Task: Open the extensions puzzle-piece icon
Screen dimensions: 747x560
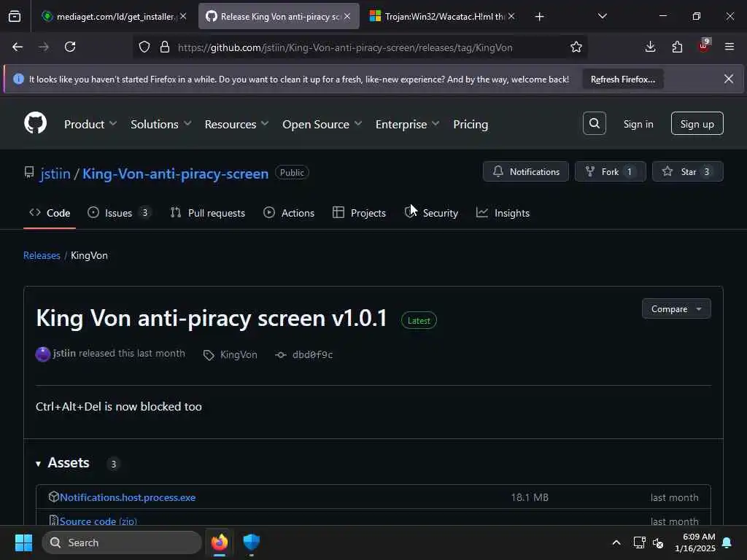Action: [677, 47]
